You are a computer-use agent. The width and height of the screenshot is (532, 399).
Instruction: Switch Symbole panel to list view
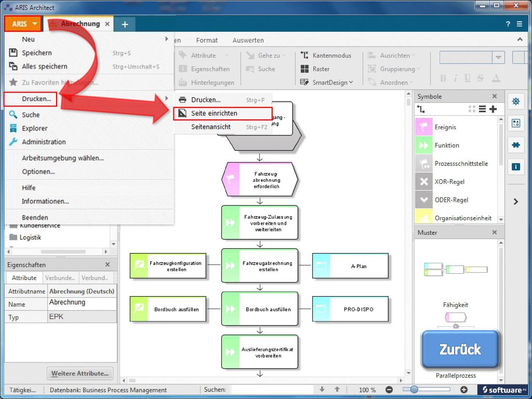(x=482, y=109)
